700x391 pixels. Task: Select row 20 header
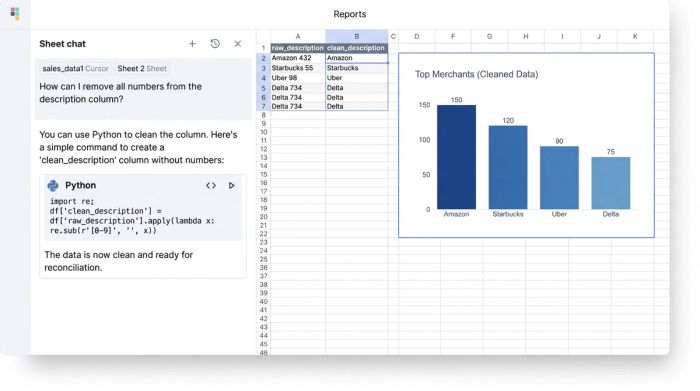pos(263,217)
